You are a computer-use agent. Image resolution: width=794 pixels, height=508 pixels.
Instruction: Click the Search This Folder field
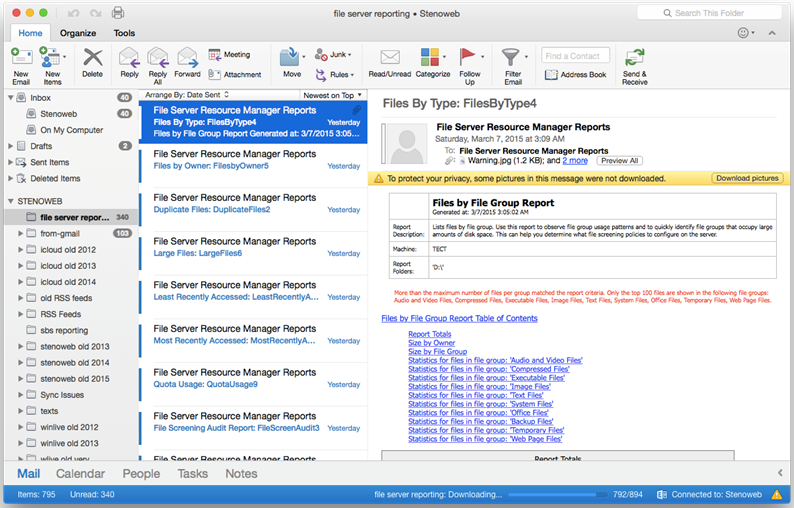coord(709,13)
